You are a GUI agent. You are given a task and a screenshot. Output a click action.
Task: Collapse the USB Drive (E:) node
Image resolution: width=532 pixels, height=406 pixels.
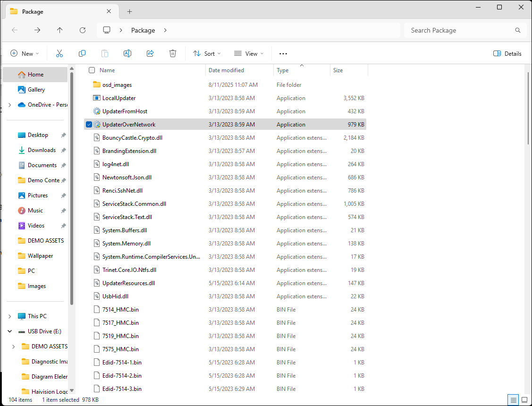click(10, 331)
